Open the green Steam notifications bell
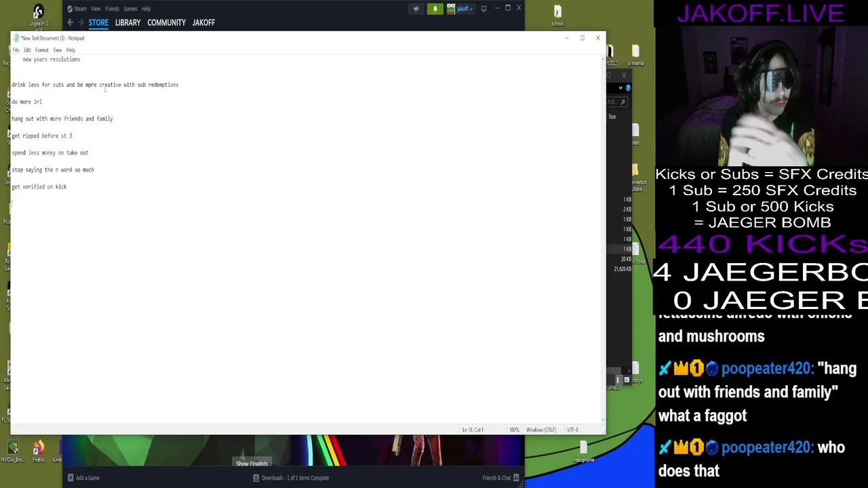 click(435, 9)
